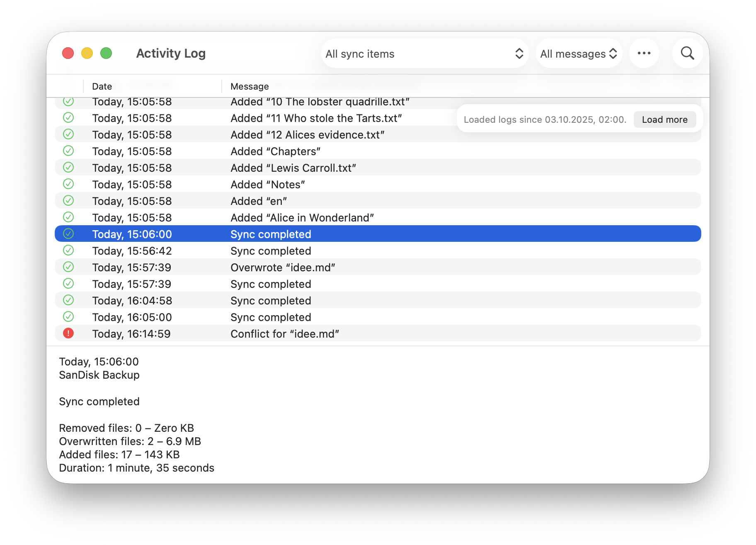Select Sync completed entry at 16:05:00
The image size is (756, 545).
pyautogui.click(x=271, y=317)
